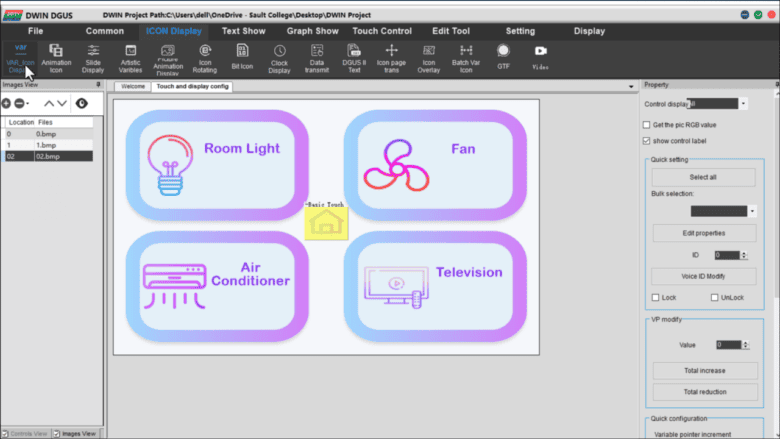
Task: Open the Slide Display tool
Action: click(93, 58)
